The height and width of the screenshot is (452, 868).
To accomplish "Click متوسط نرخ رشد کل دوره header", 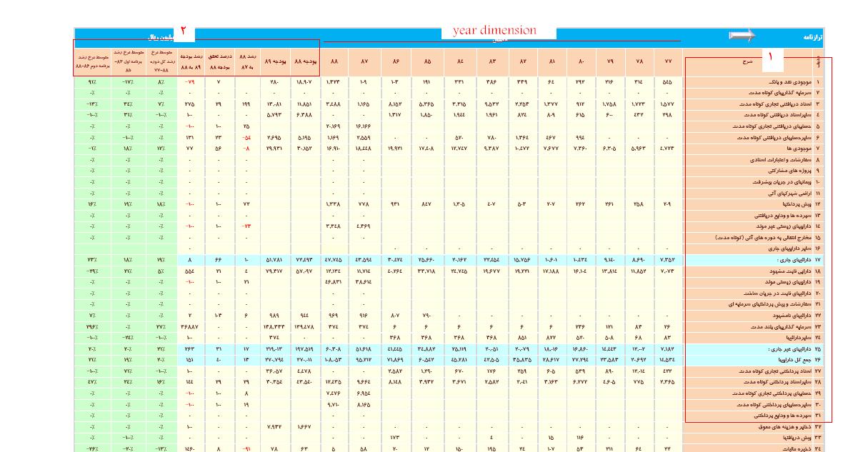I will coord(161,62).
